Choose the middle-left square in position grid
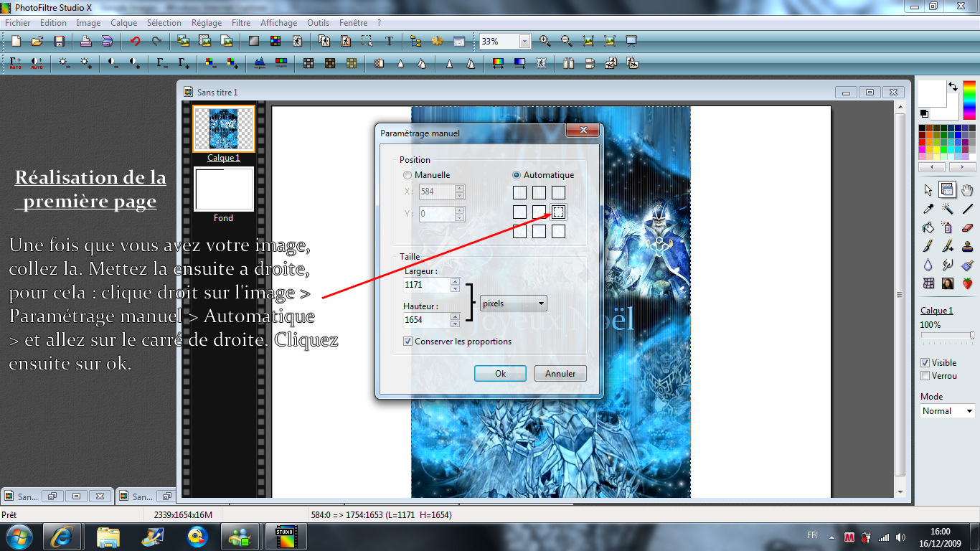980x551 pixels. pos(519,212)
